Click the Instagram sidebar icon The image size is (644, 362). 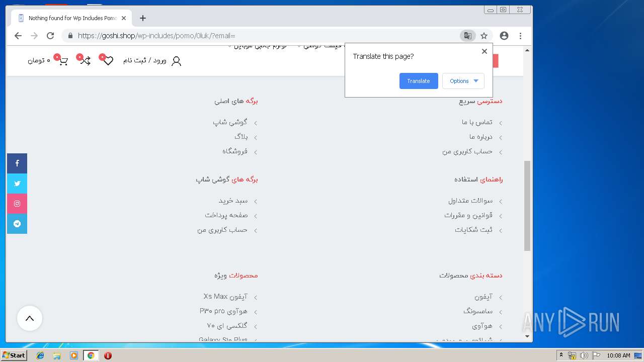pyautogui.click(x=17, y=204)
